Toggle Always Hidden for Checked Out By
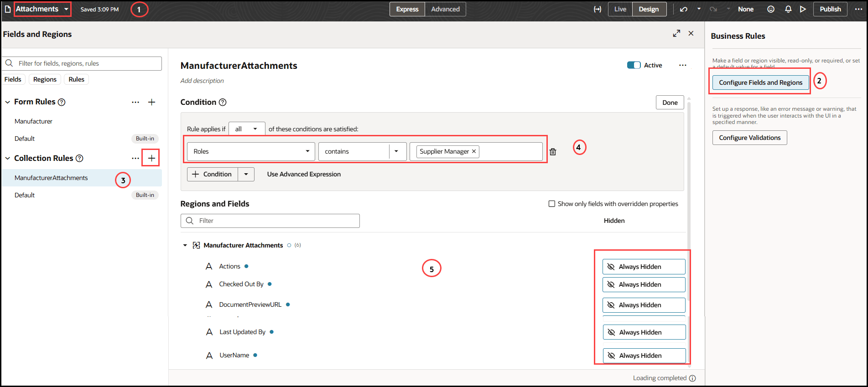The width and height of the screenshot is (868, 387). (x=644, y=284)
